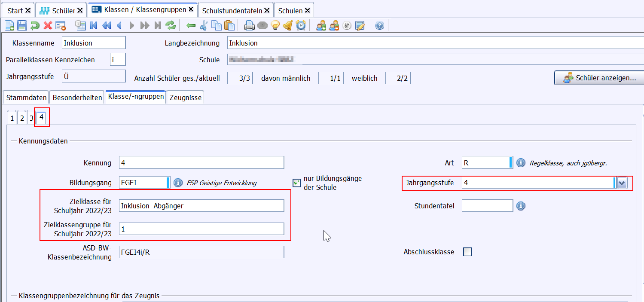Save using the floppy disk icon
Screen dimensions: 644x302
coord(22,26)
